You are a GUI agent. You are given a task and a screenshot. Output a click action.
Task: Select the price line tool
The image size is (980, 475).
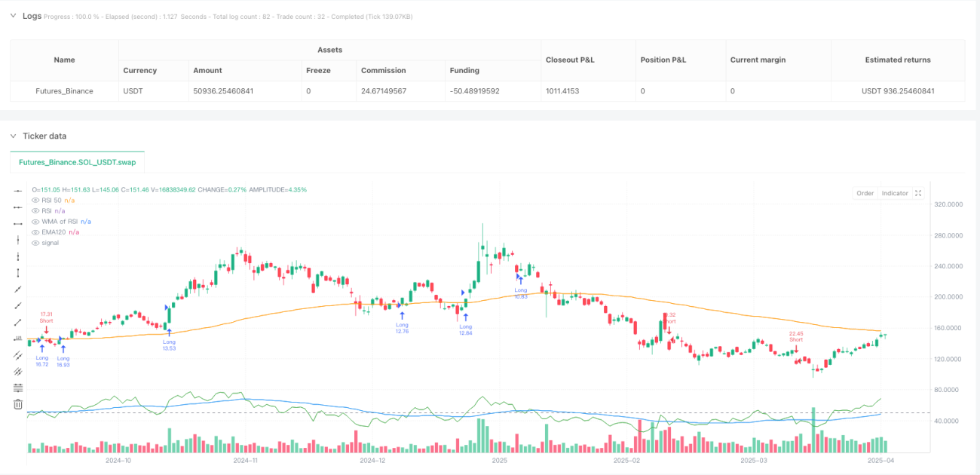[x=18, y=339]
